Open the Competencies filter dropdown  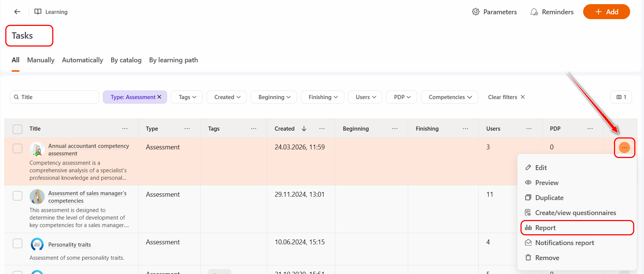449,97
